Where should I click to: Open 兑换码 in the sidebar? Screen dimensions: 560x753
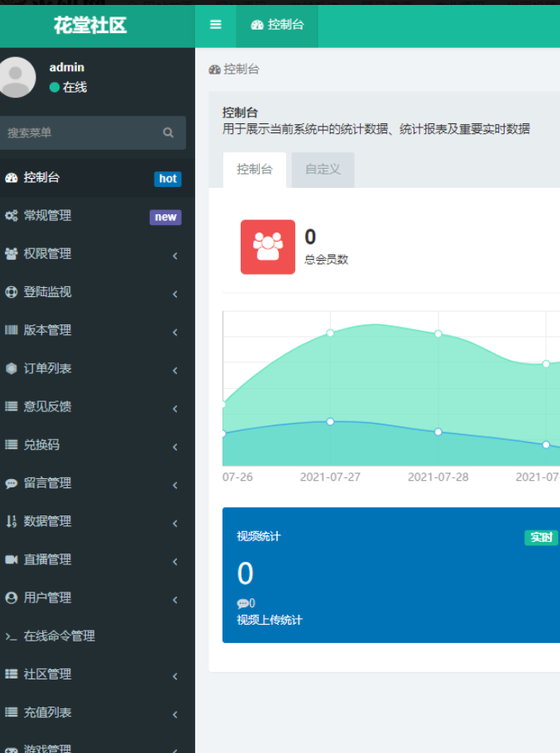point(41,444)
